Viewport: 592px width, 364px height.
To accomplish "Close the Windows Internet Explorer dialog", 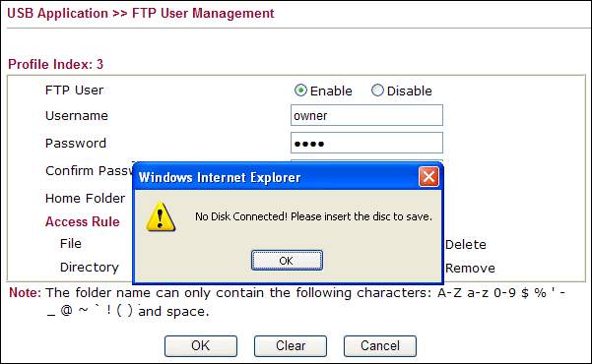I will point(428,176).
